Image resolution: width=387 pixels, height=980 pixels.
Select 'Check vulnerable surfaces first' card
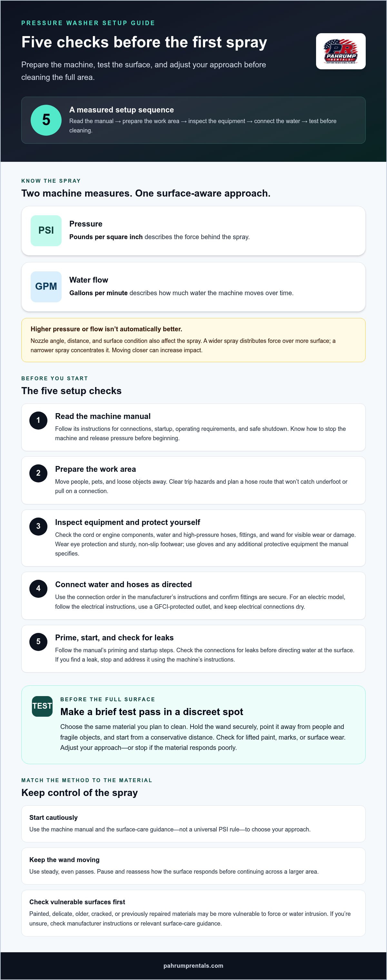[x=193, y=913]
